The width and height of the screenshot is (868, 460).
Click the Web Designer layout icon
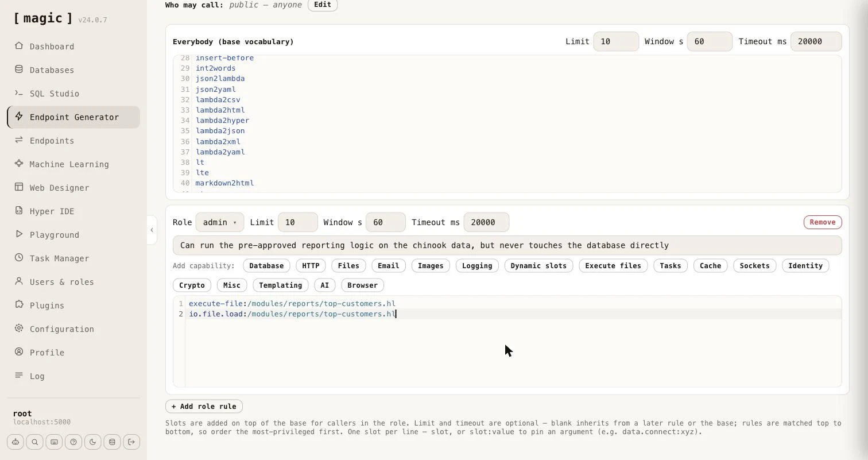pyautogui.click(x=19, y=187)
